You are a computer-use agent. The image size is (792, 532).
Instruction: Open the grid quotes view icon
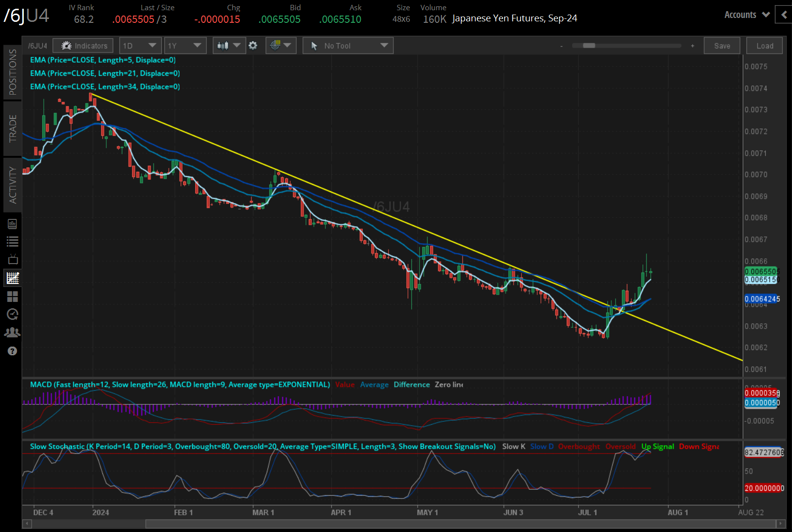(x=13, y=296)
